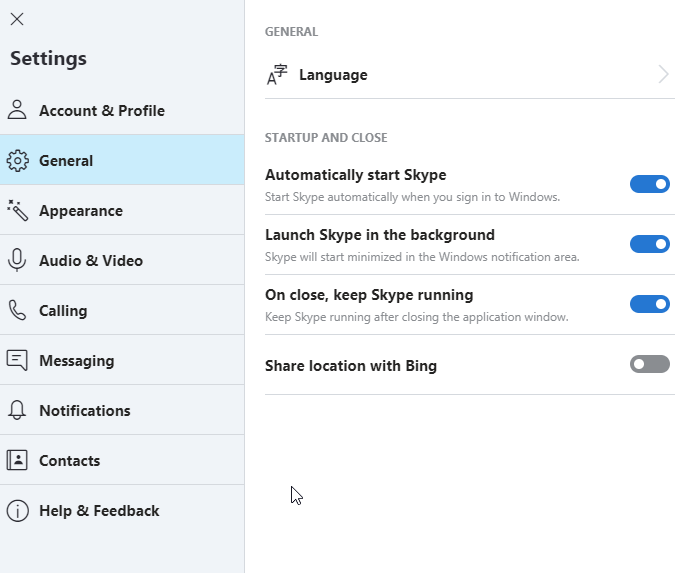This screenshot has width=687, height=573.
Task: Click the Contacts address book icon
Action: point(17,460)
